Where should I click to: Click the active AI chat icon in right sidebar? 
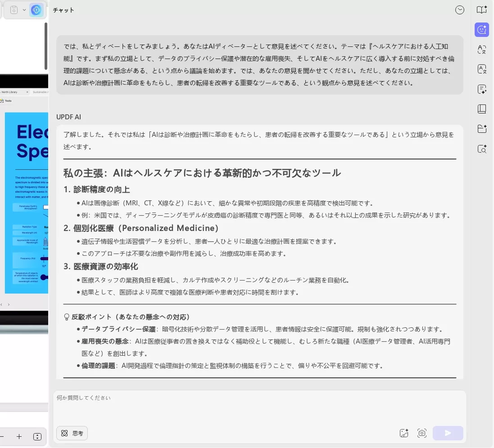pos(482,30)
